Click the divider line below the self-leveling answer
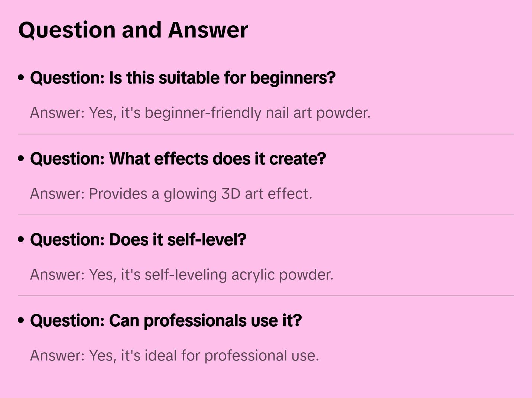Screen dimensions: 532x398 tap(266, 296)
